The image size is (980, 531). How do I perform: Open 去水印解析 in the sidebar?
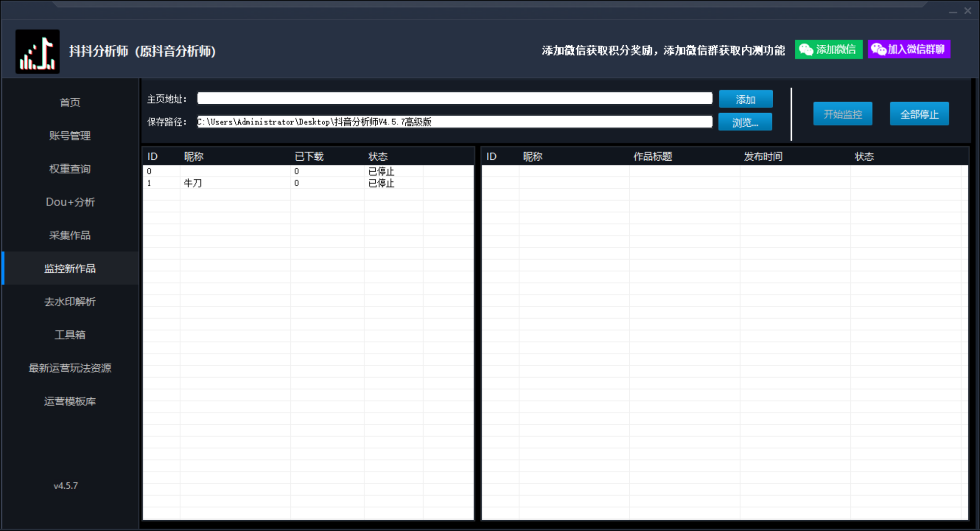(70, 301)
